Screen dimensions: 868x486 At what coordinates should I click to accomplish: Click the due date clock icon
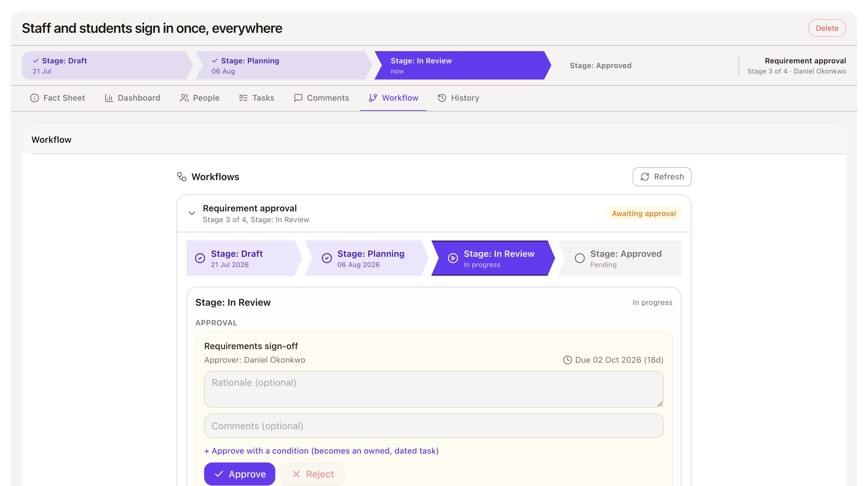click(x=567, y=360)
